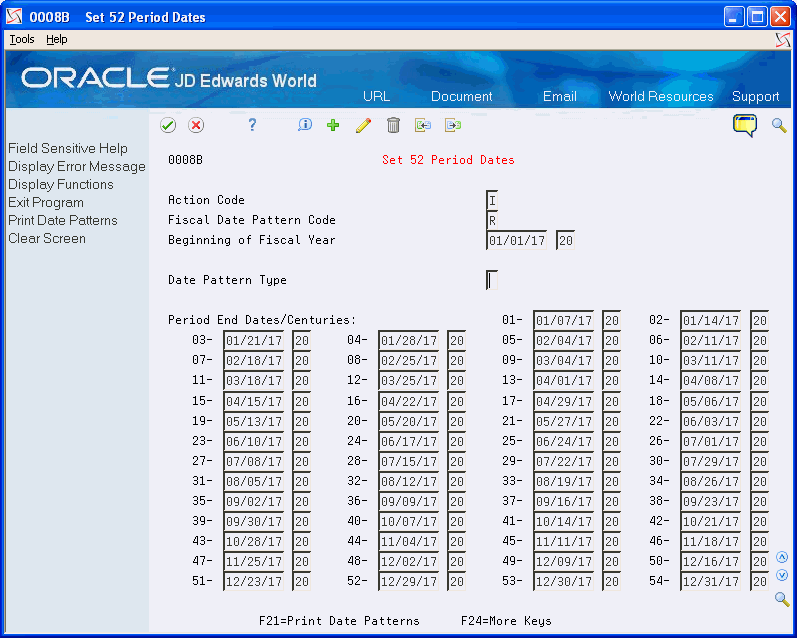The height and width of the screenshot is (638, 797).
Task: Select Field Sensitive Help
Action: (x=68, y=148)
